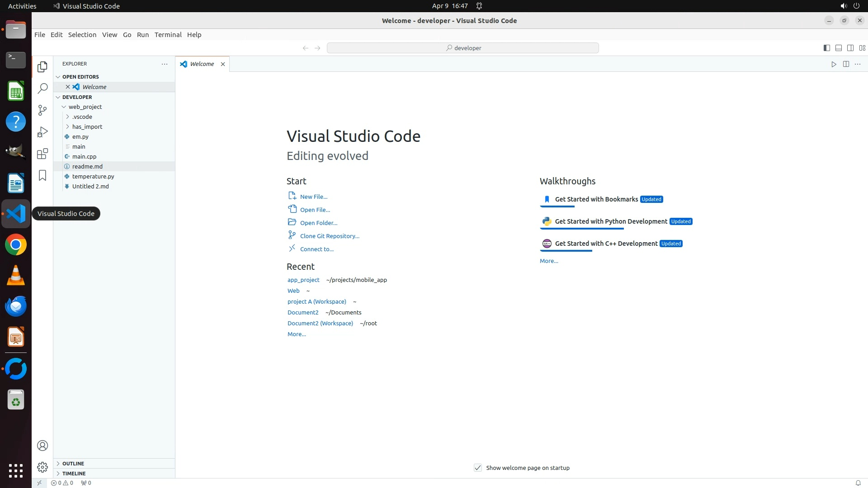The image size is (868, 488).
Task: Open the Source Control view
Action: [42, 110]
